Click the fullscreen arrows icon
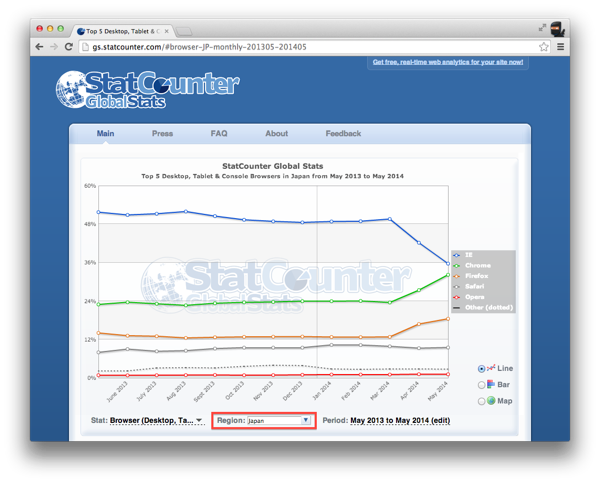Image resolution: width=600 pixels, height=483 pixels. click(x=542, y=28)
